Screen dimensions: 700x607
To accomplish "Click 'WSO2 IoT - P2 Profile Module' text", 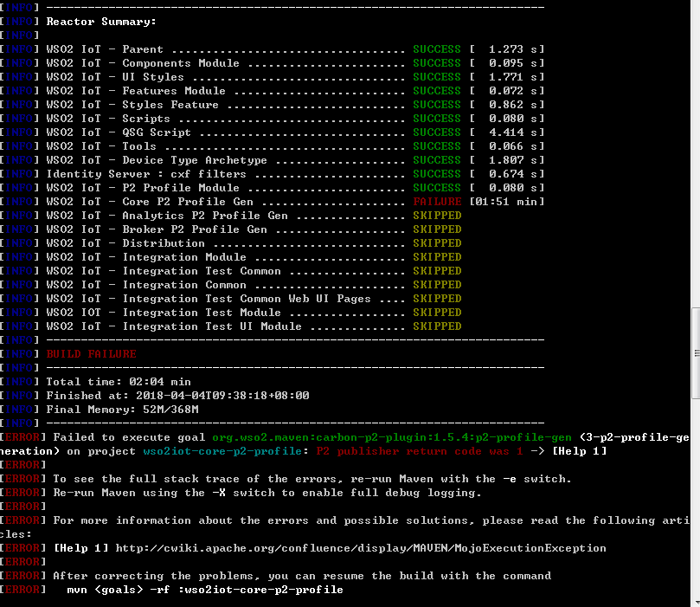I will [143, 188].
